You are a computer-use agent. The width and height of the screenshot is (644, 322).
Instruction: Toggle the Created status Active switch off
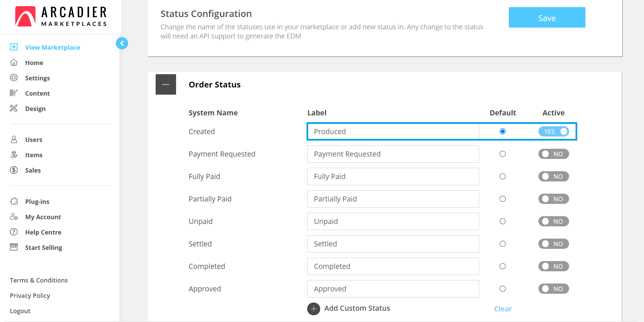553,131
